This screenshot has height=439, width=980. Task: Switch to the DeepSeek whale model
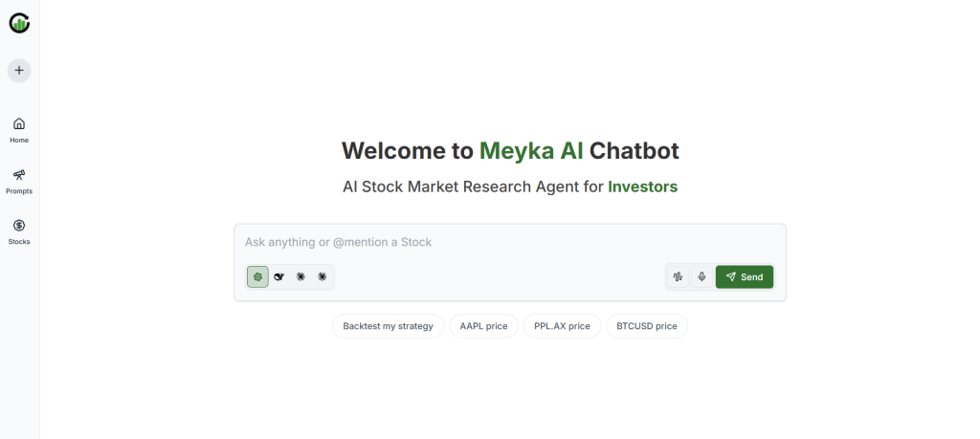278,276
